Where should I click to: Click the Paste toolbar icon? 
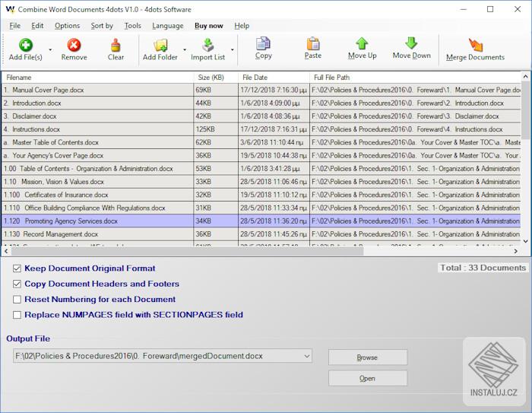[x=313, y=43]
